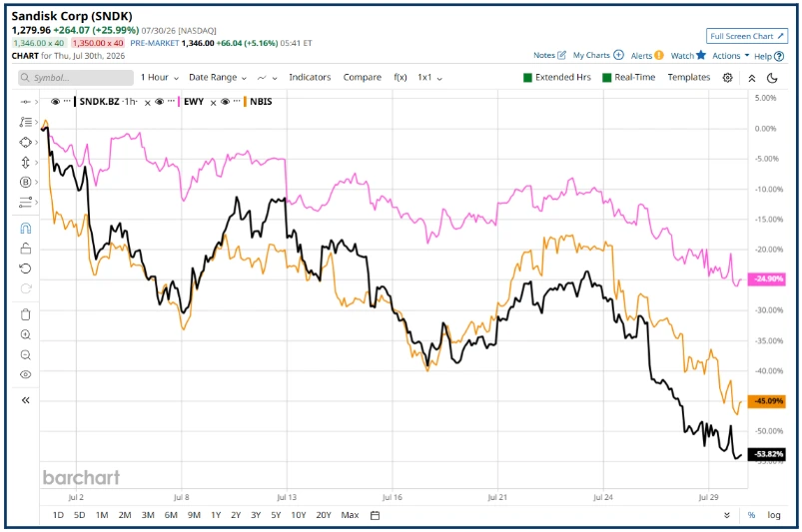This screenshot has width=802, height=532.
Task: Toggle the drawings visibility eye in sidebar
Action: click(26, 374)
